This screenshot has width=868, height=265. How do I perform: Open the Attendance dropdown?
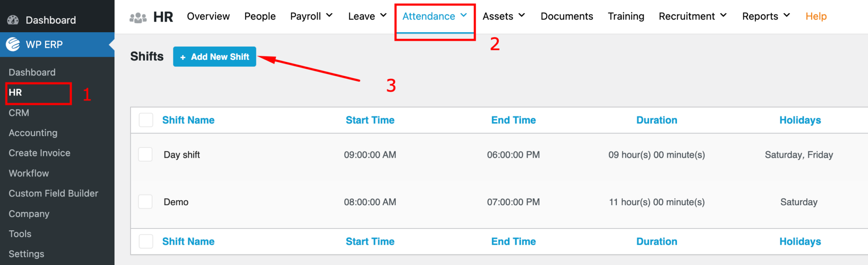[x=434, y=16]
